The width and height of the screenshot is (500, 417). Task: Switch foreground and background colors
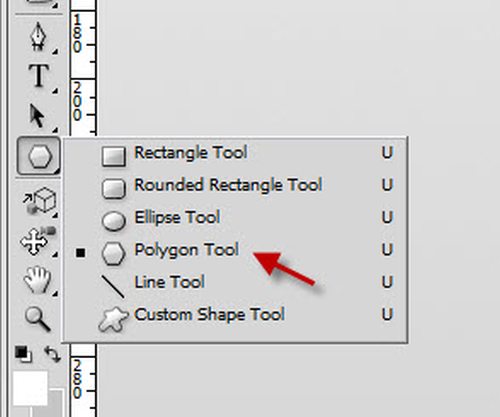point(52,354)
